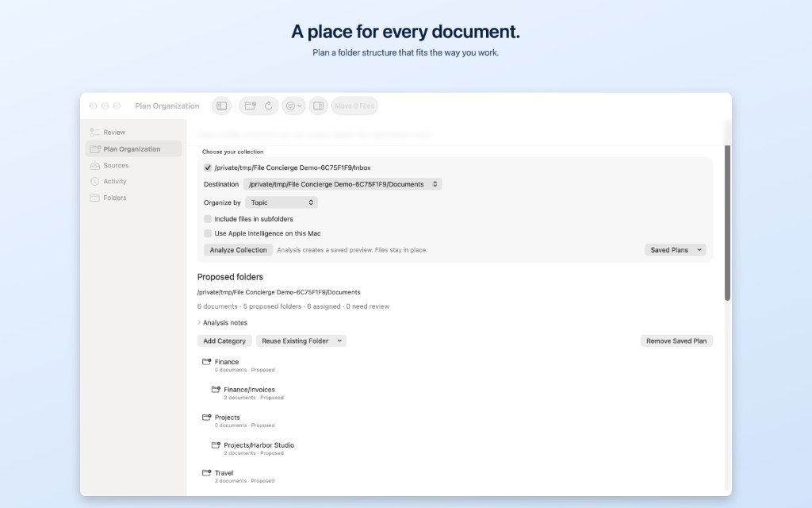Click the window title Plan Organization
This screenshot has width=812, height=508.
click(x=167, y=106)
